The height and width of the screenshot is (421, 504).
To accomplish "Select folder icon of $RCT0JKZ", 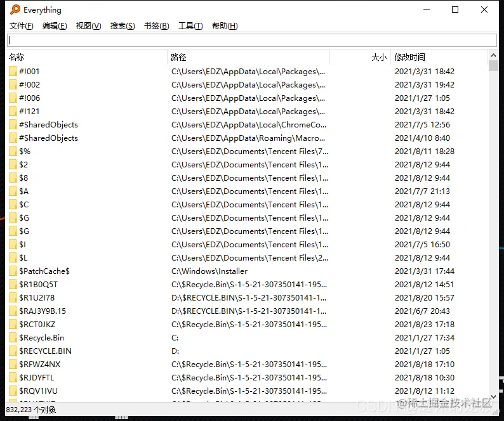I will click(13, 325).
